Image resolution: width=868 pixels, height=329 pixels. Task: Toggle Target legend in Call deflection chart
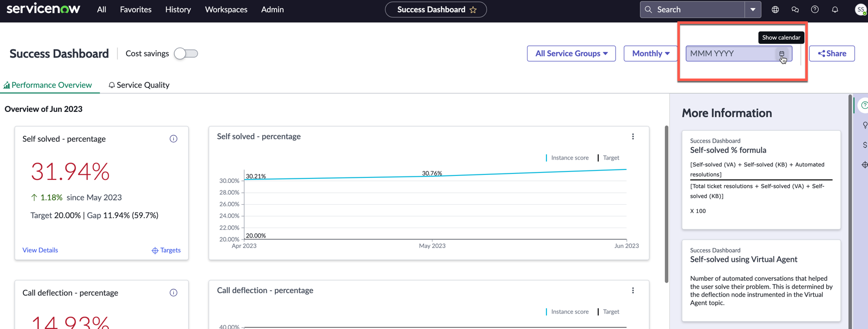pyautogui.click(x=608, y=312)
